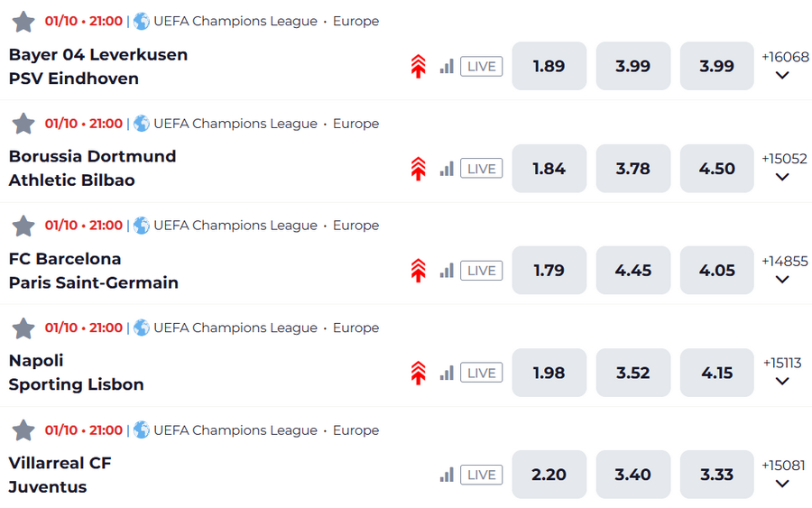
Task: Click LIVE badge for Bayer Leverkusen match
Action: (481, 66)
